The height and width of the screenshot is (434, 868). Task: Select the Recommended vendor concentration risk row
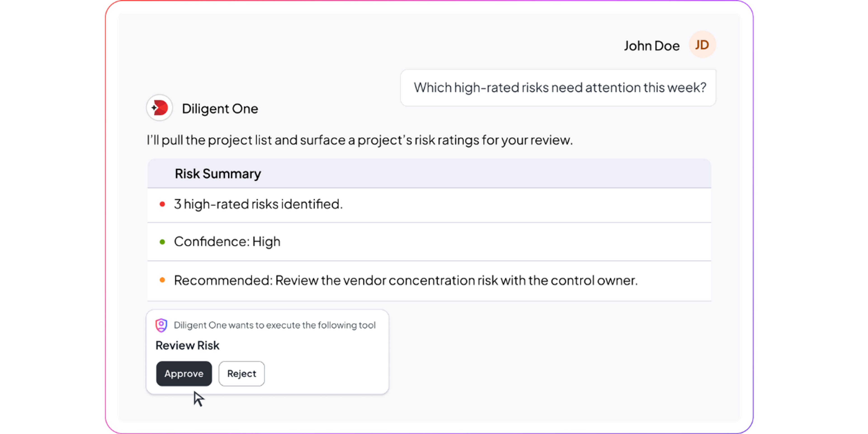429,280
